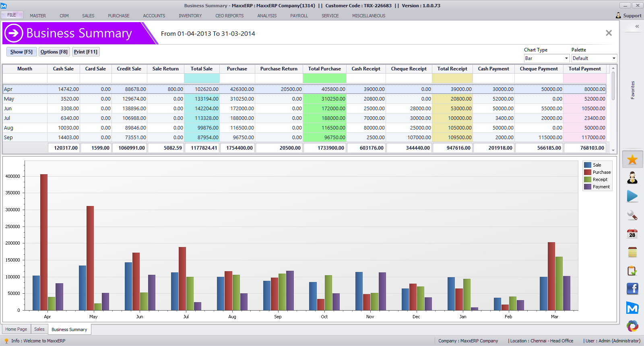Click the blue play arrow icon
This screenshot has width=644, height=346.
tap(632, 196)
